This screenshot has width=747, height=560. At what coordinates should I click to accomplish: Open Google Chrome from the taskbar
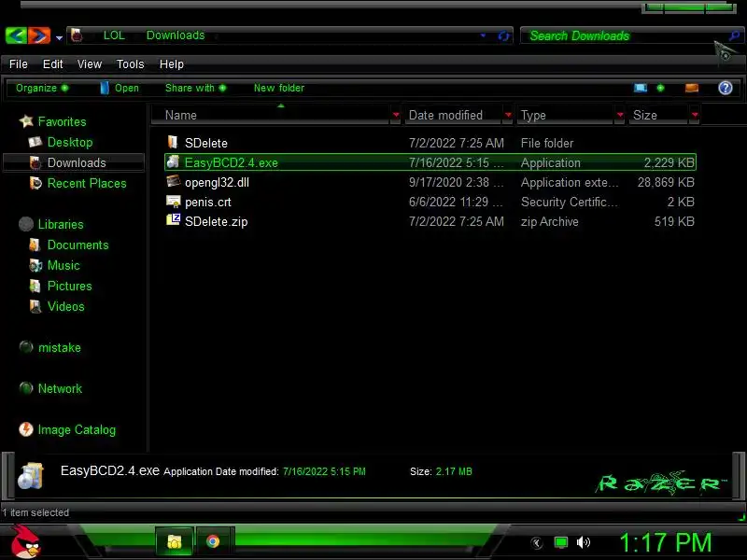pos(213,541)
